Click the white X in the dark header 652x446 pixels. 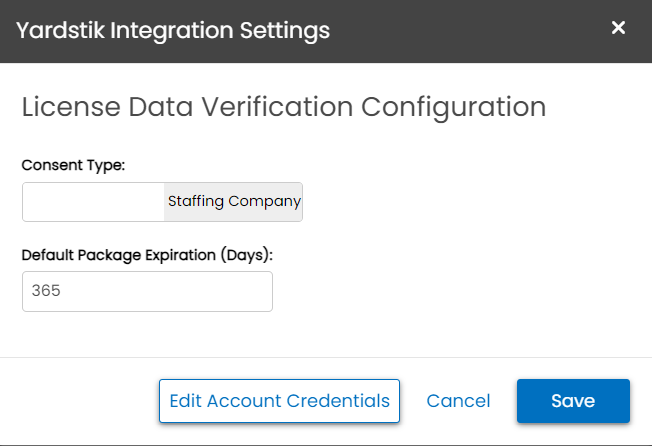[x=618, y=28]
